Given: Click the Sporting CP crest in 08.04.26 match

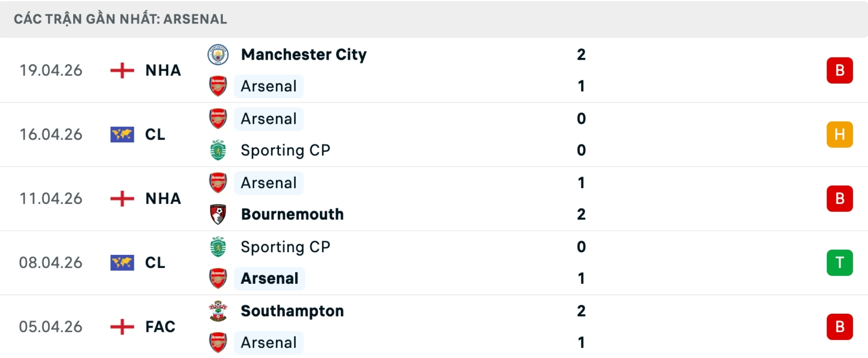Looking at the screenshot, I should (x=218, y=247).
